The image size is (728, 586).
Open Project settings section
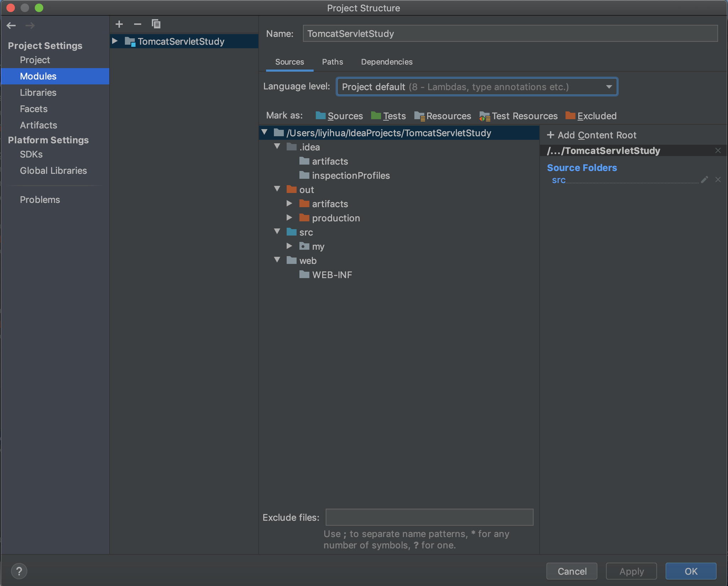click(35, 60)
